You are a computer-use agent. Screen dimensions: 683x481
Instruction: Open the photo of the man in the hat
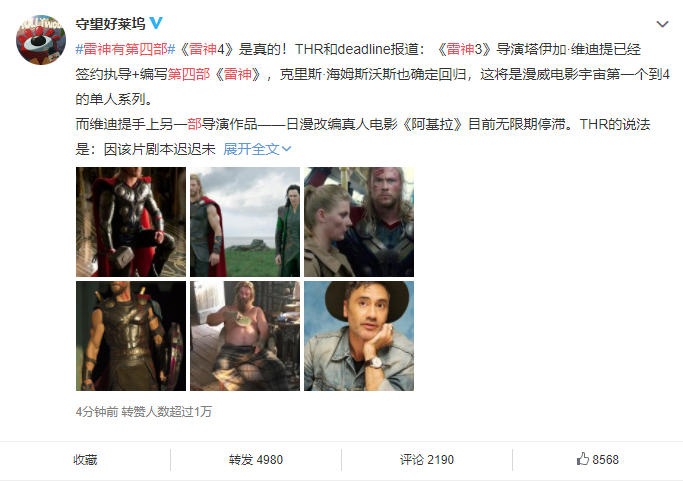(x=359, y=336)
